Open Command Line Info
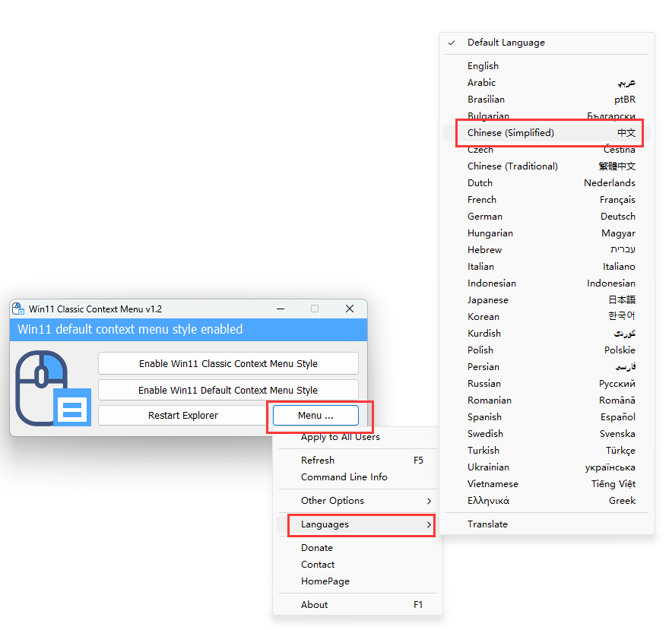The height and width of the screenshot is (630, 672). coord(357,477)
